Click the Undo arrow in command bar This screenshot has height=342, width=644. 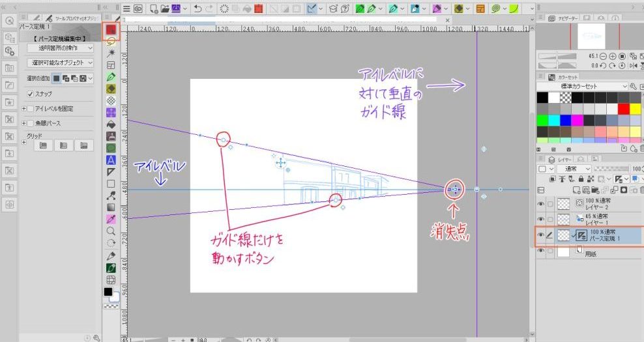pyautogui.click(x=197, y=9)
